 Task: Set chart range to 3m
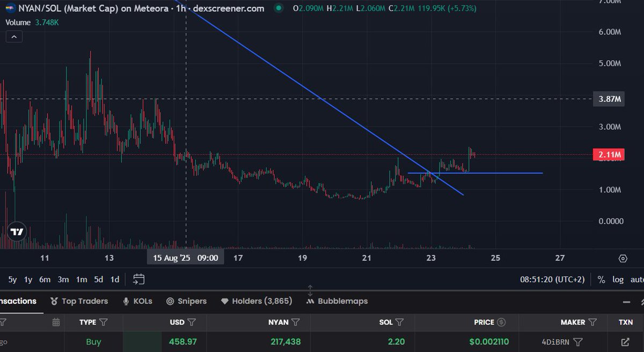click(63, 279)
